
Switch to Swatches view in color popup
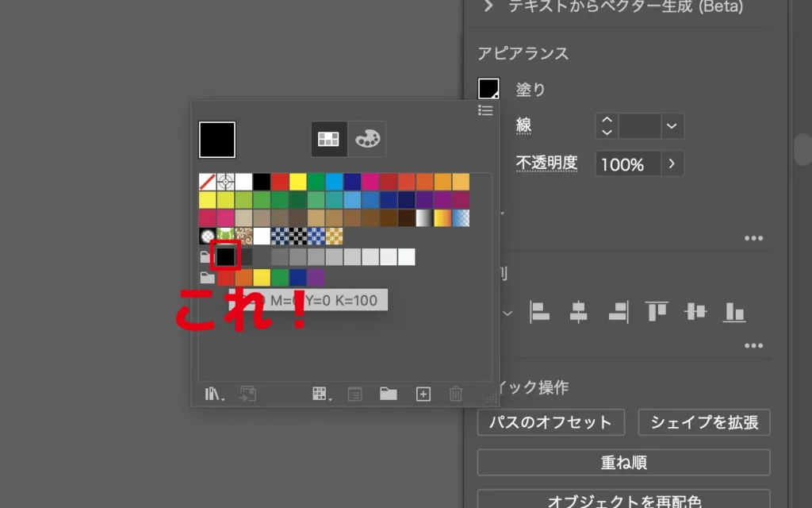click(328, 139)
